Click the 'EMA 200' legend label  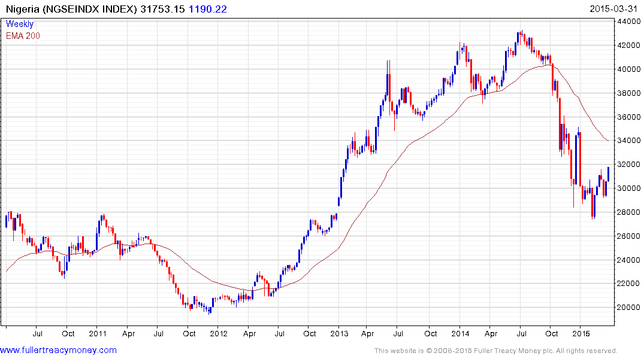click(x=23, y=36)
